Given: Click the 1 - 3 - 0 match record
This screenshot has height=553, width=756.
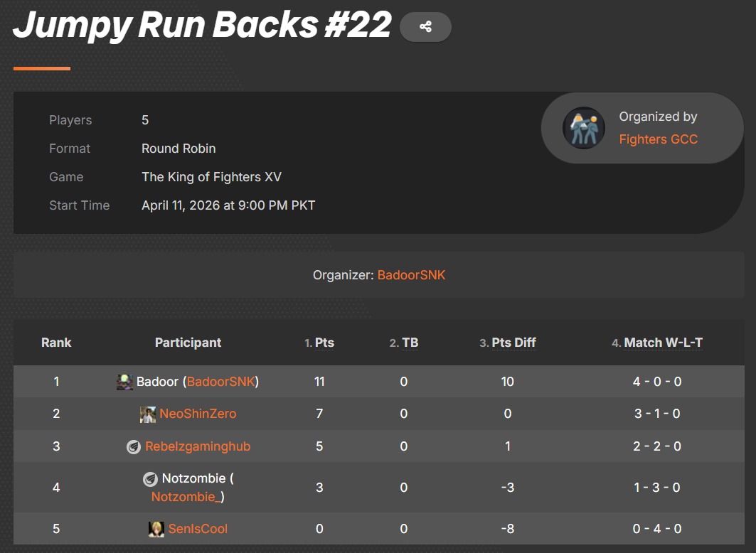Looking at the screenshot, I should coord(657,488).
